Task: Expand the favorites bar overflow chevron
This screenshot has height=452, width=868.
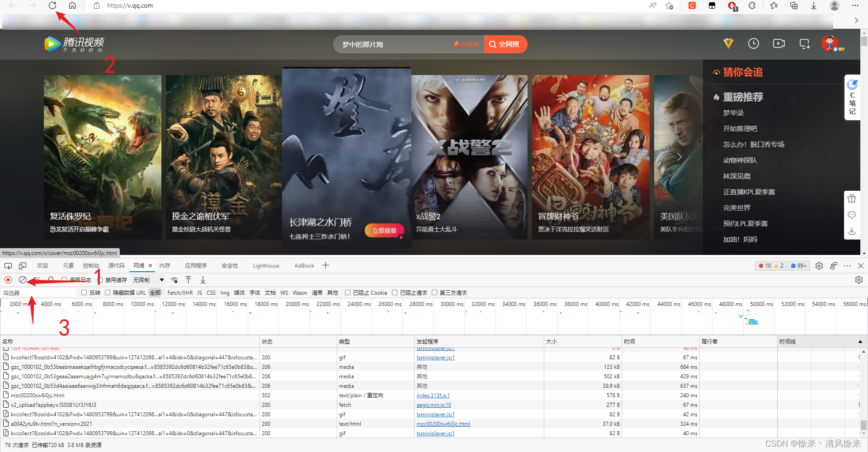Action: point(856,20)
